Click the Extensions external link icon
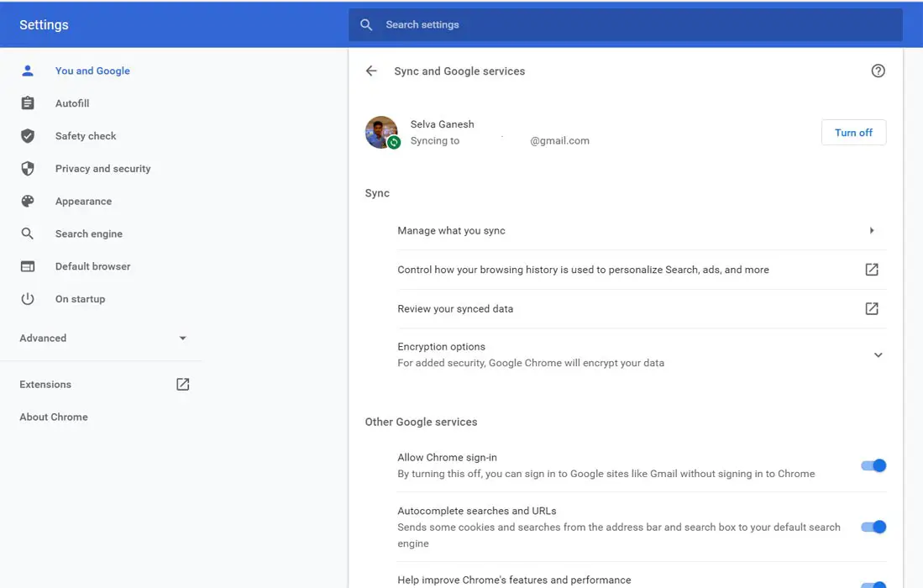 182,385
